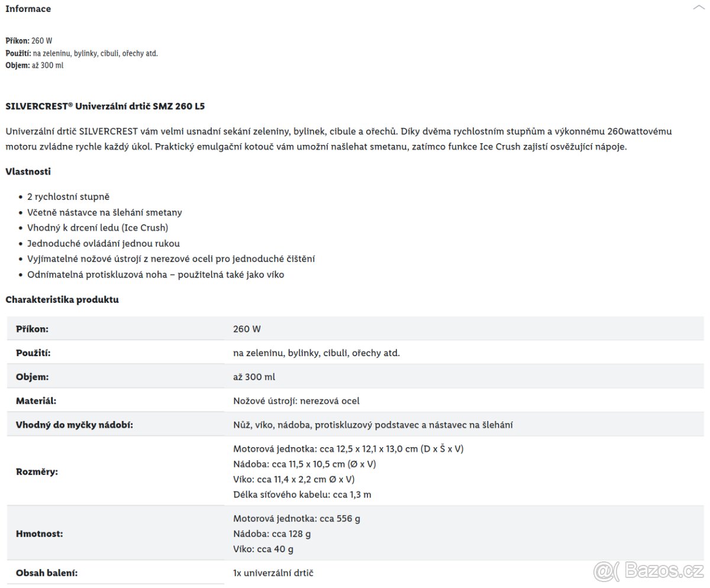
Task: Click the 'Délka síťového kabelu' dimension line
Action: 302,495
